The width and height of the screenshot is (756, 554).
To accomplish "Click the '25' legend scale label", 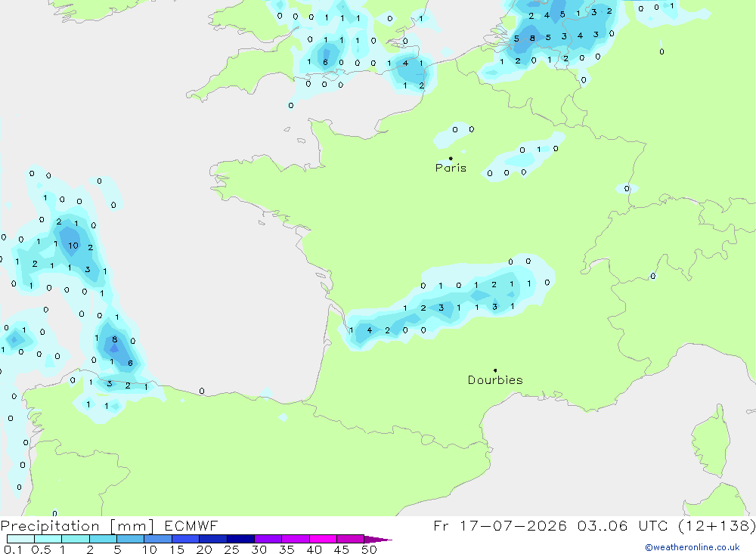I will coord(231,549).
